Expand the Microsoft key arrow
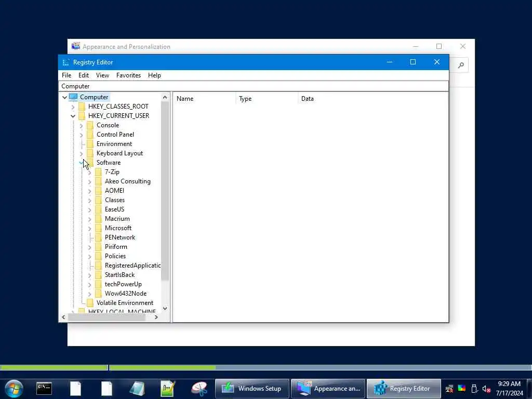 pos(89,229)
